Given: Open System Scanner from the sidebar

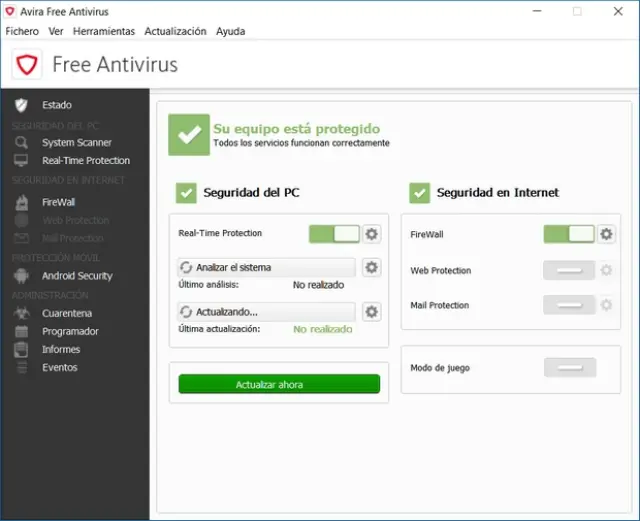Looking at the screenshot, I should point(76,142).
